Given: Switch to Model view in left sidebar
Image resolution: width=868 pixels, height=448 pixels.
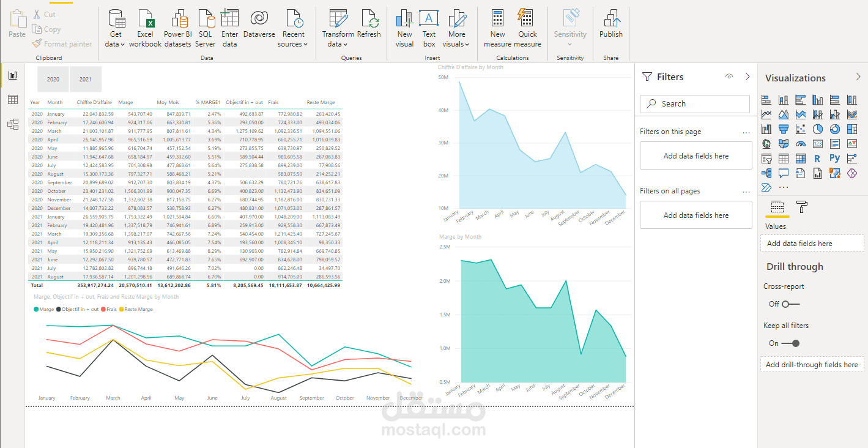Looking at the screenshot, I should coord(13,124).
